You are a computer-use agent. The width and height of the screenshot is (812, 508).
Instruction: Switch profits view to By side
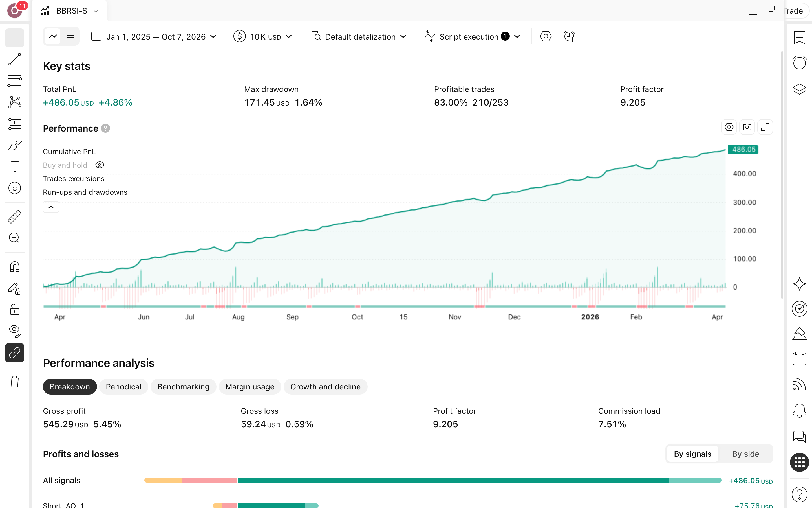[x=745, y=454]
